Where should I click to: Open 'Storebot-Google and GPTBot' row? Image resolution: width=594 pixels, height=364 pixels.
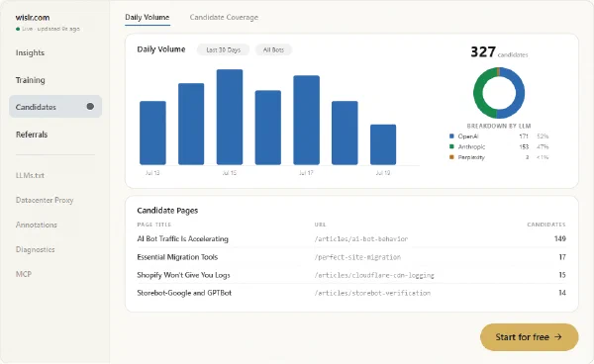pos(351,293)
